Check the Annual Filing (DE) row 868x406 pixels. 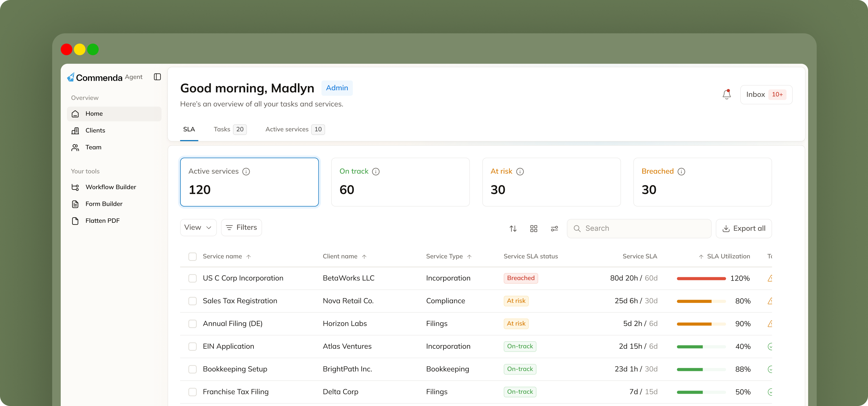pos(192,324)
